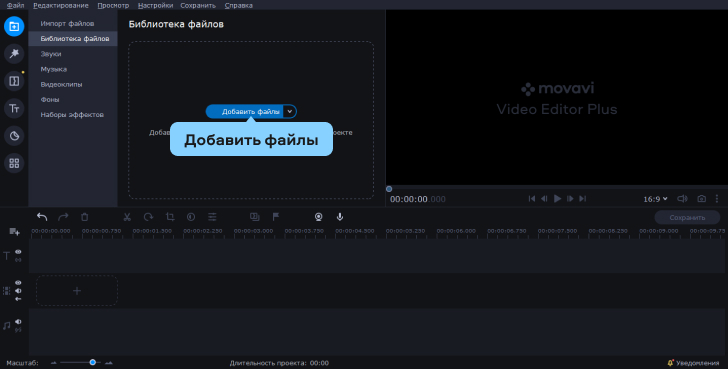
Task: Click the 00:00:03.000 mark on the timeline ruler
Action: [254, 231]
